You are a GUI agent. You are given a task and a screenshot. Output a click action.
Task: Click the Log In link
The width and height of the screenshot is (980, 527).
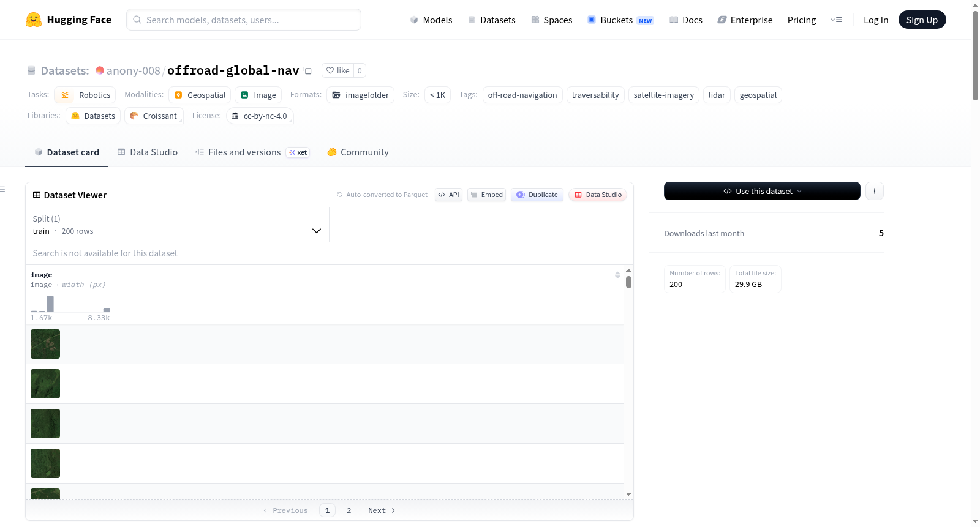(x=876, y=20)
